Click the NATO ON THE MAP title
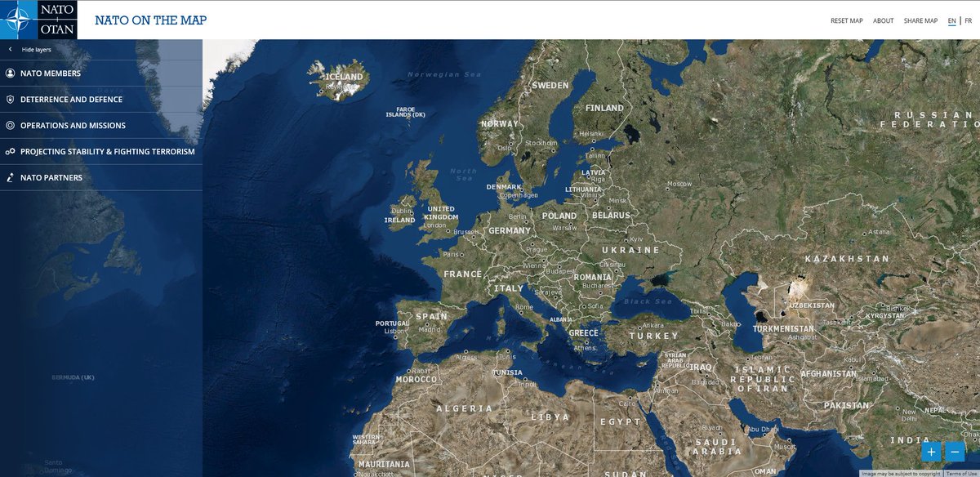Screen dimensions: 980x477 [151, 20]
